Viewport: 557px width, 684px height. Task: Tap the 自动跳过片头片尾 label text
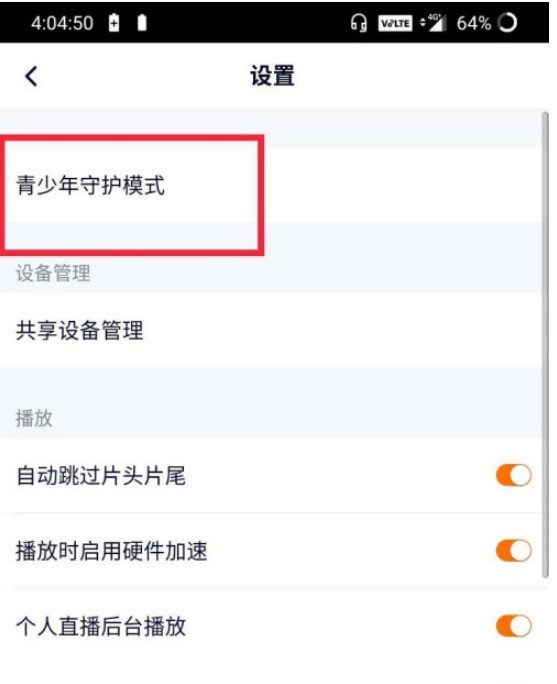click(x=101, y=475)
